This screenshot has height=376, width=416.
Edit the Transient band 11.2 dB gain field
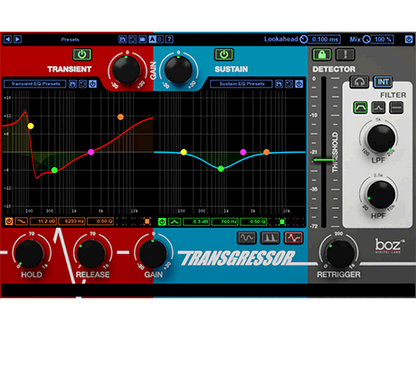[x=43, y=221]
